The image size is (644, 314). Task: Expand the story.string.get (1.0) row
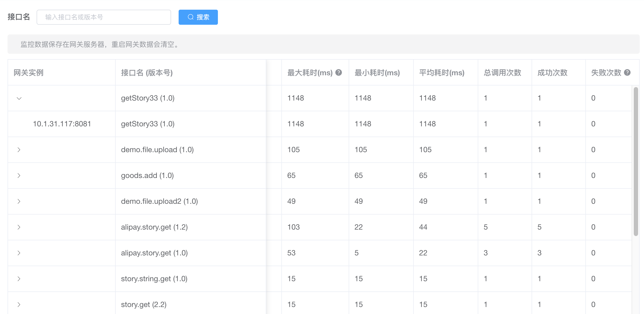point(19,279)
